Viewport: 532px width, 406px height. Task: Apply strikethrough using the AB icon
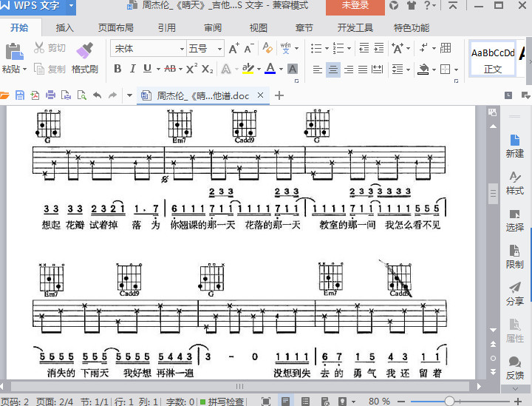tap(170, 69)
